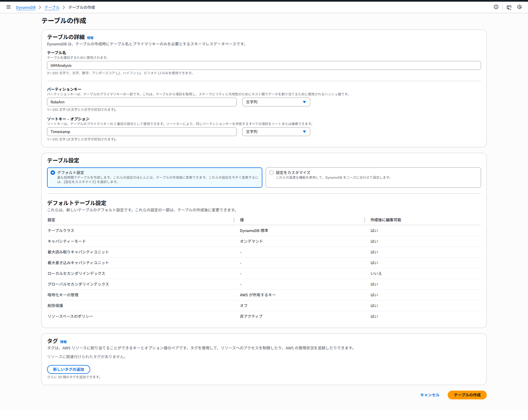Click the radio inside the デフォルト設定 card
Image resolution: width=528 pixels, height=420 pixels.
point(53,173)
